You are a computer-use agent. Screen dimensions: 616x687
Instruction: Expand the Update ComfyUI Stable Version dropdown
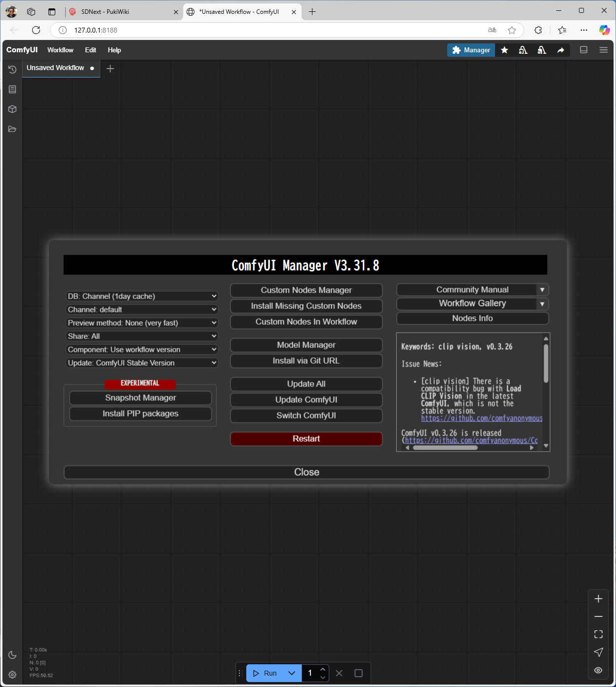pos(142,363)
